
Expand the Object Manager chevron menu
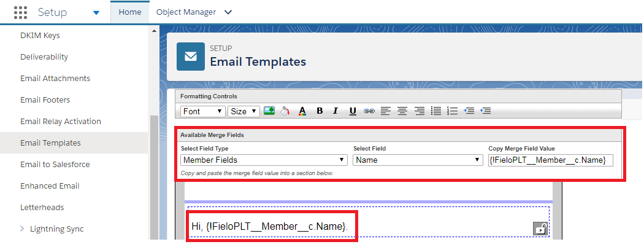[x=228, y=12]
